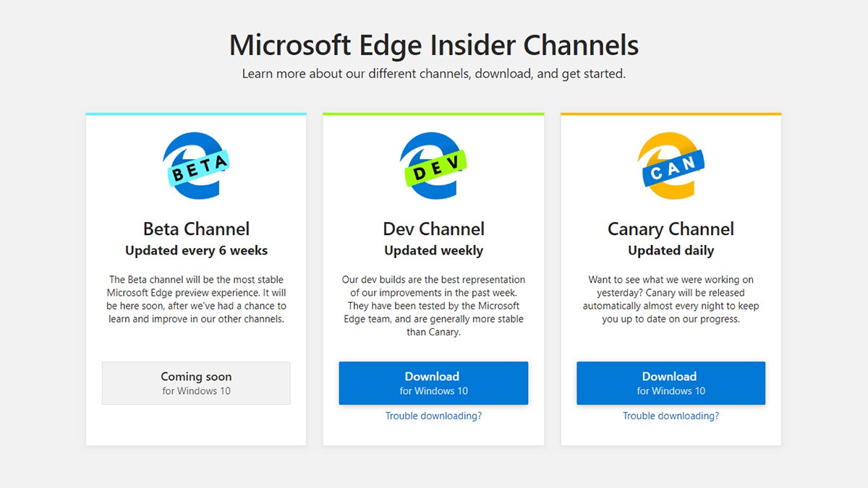The width and height of the screenshot is (868, 488).
Task: Click the Microsoft Edge Insider Channels title
Action: 433,45
